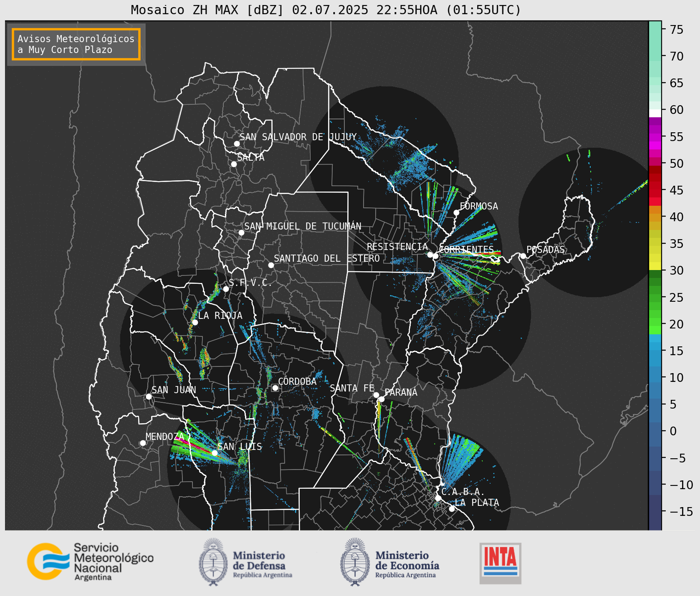Screen dimensions: 700x596
Task: Click the MENDOZA map label
Action: click(165, 437)
